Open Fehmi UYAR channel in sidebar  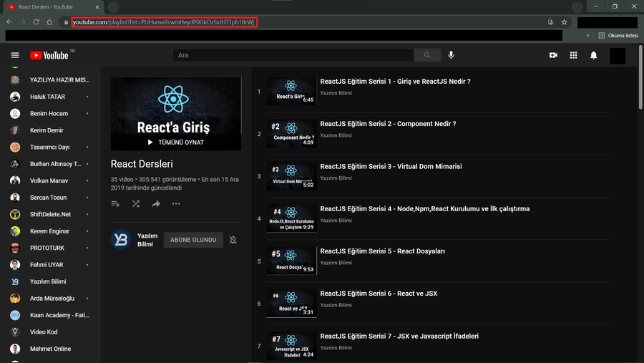tap(50, 265)
